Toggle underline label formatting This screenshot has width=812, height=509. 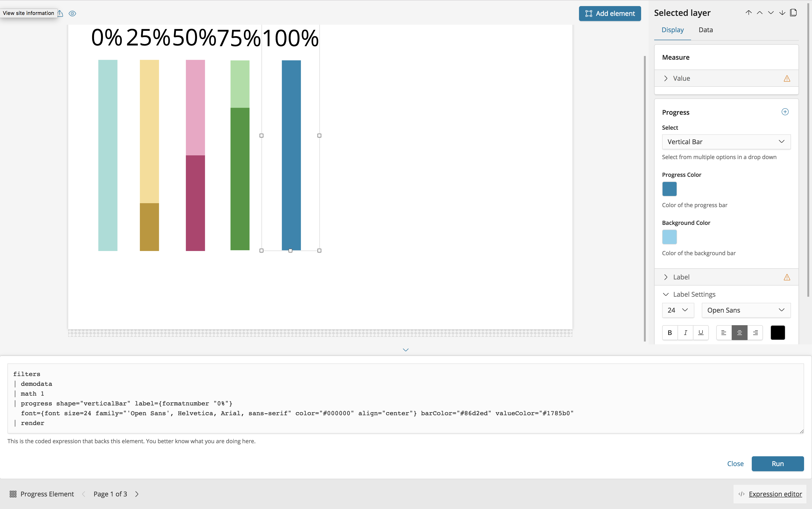pyautogui.click(x=701, y=333)
